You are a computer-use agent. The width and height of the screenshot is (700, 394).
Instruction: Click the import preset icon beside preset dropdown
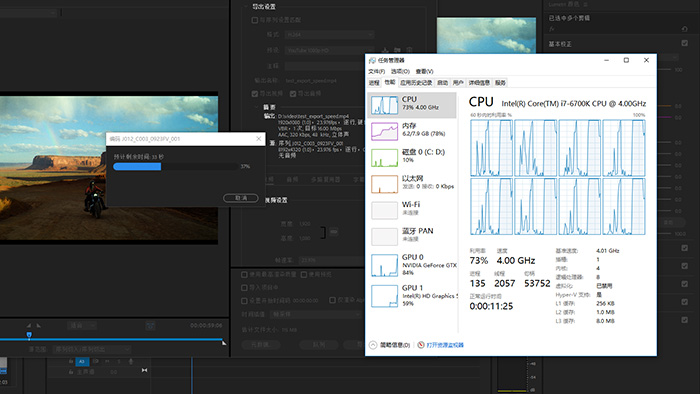coord(397,50)
